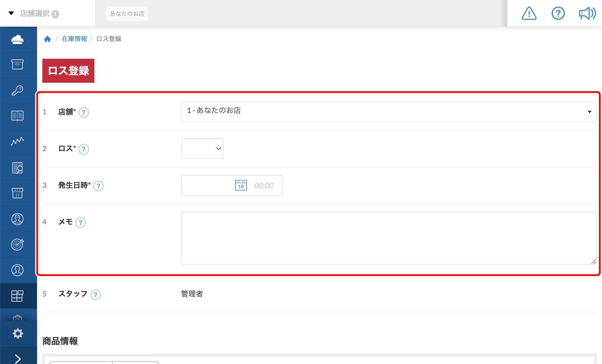Click the home breadcrumb icon
Image resolution: width=602 pixels, height=364 pixels.
click(47, 39)
